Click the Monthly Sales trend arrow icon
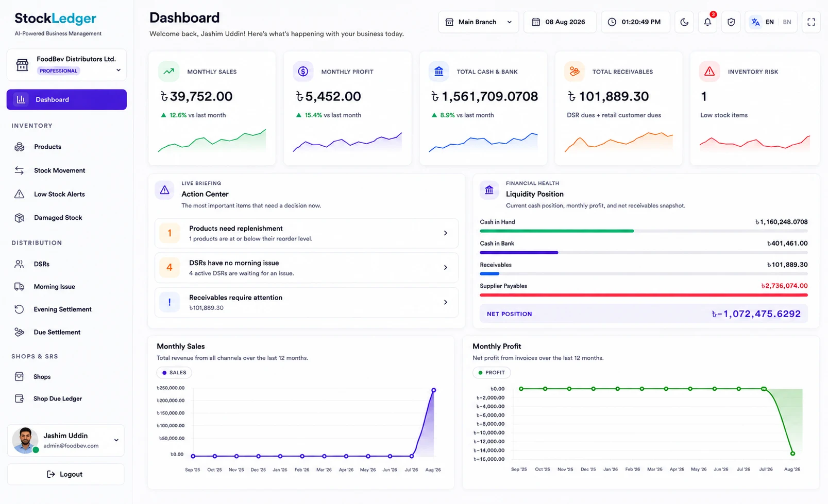828x504 pixels. pos(169,72)
